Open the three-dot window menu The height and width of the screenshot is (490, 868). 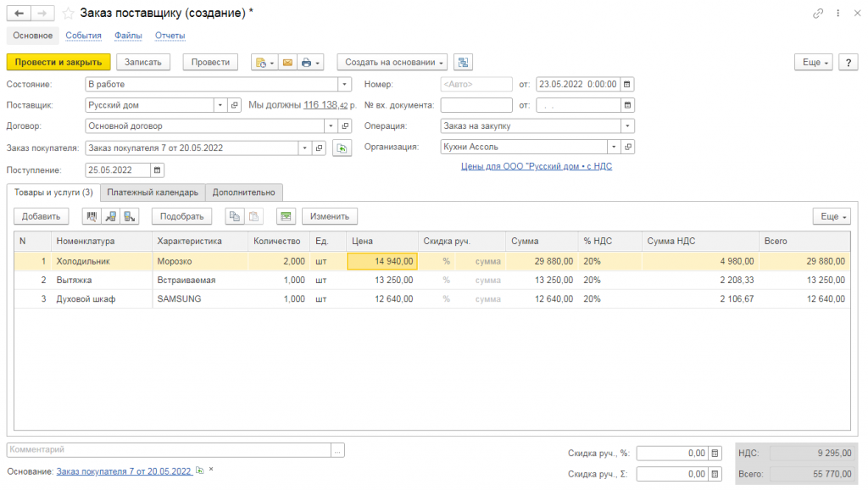point(838,14)
